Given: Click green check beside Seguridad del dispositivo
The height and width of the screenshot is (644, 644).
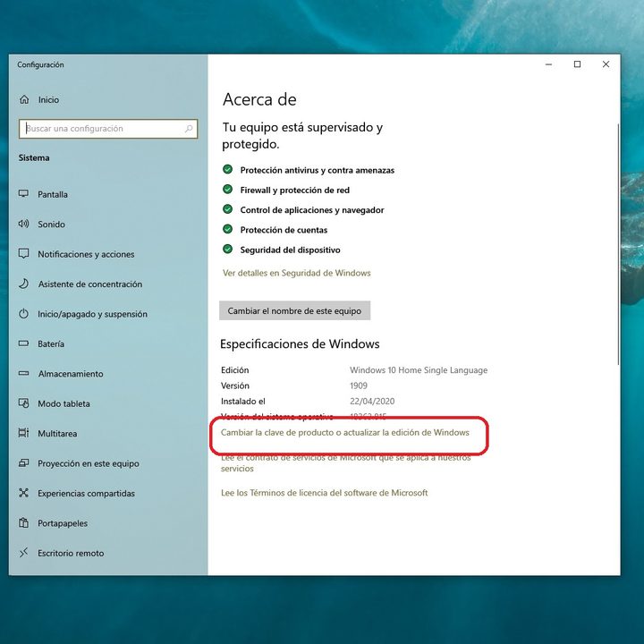Looking at the screenshot, I should tap(227, 249).
